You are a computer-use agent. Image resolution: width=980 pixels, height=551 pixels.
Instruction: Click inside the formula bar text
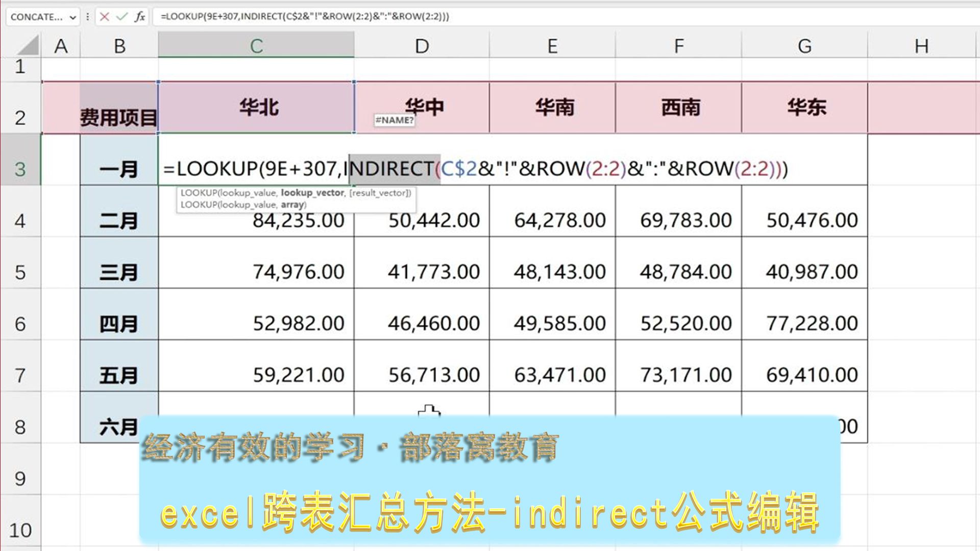tap(306, 16)
